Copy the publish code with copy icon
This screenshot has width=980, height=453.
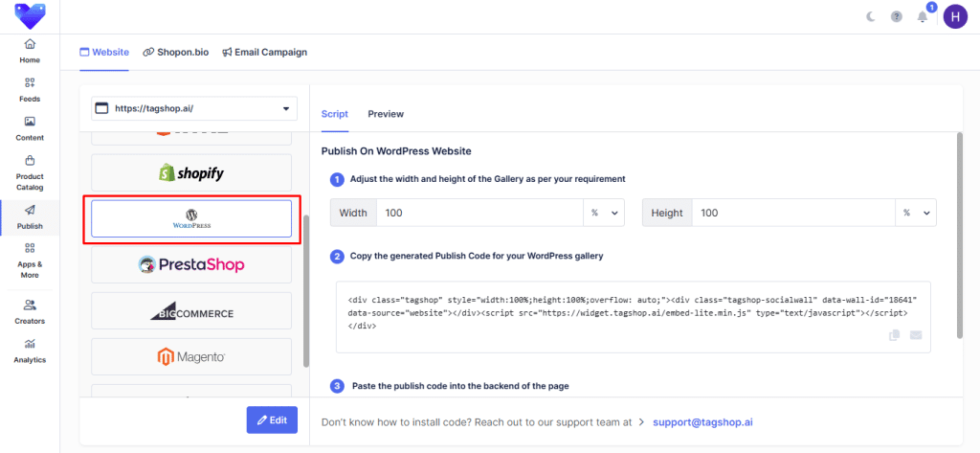click(895, 335)
